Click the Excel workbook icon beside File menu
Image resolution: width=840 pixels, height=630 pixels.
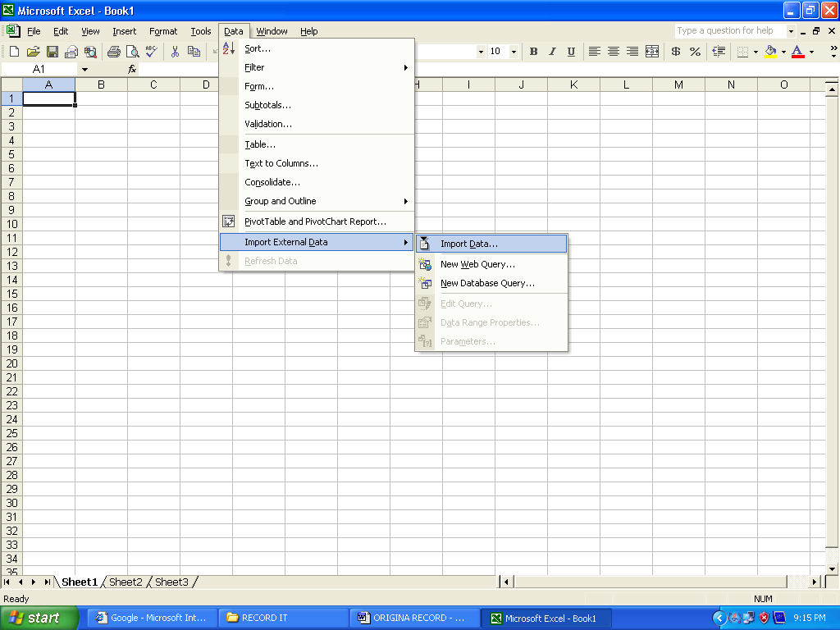coord(13,30)
